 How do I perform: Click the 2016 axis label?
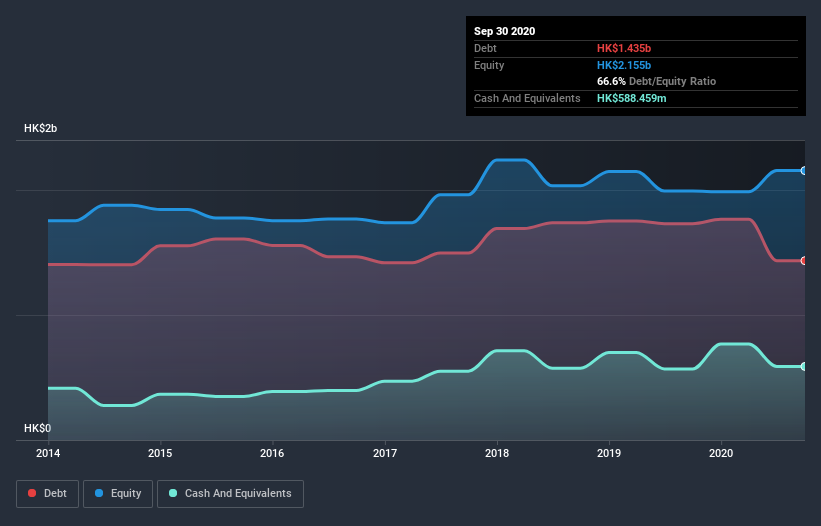272,453
